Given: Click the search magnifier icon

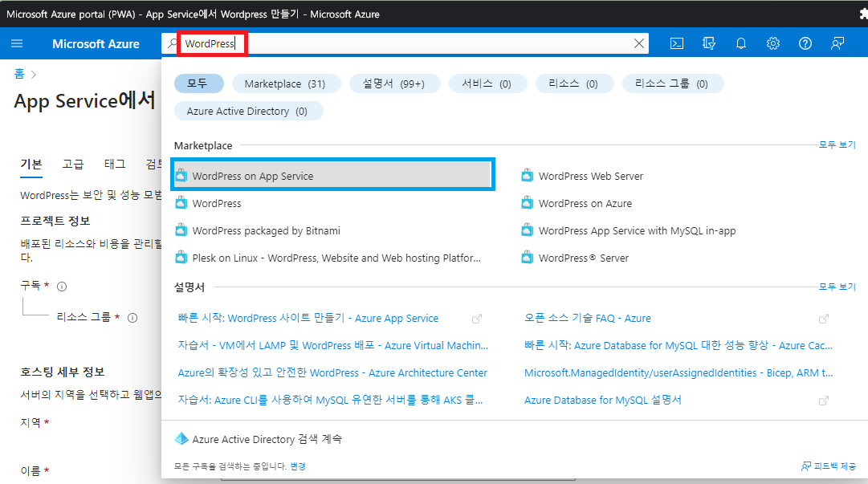Looking at the screenshot, I should 172,43.
